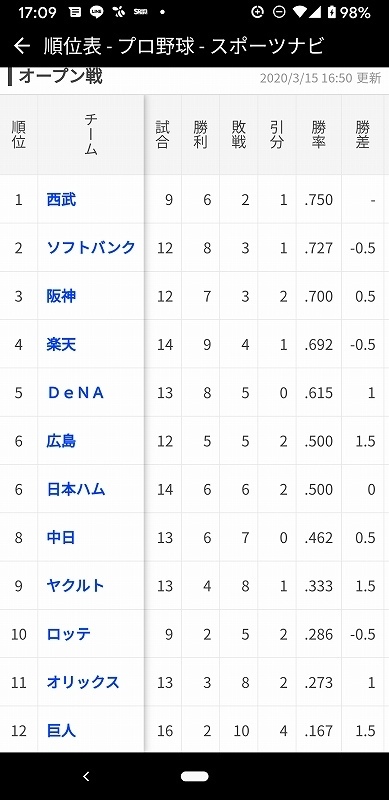The width and height of the screenshot is (389, 800).
Task: Tap the ヤクルト team link
Action: (76, 586)
